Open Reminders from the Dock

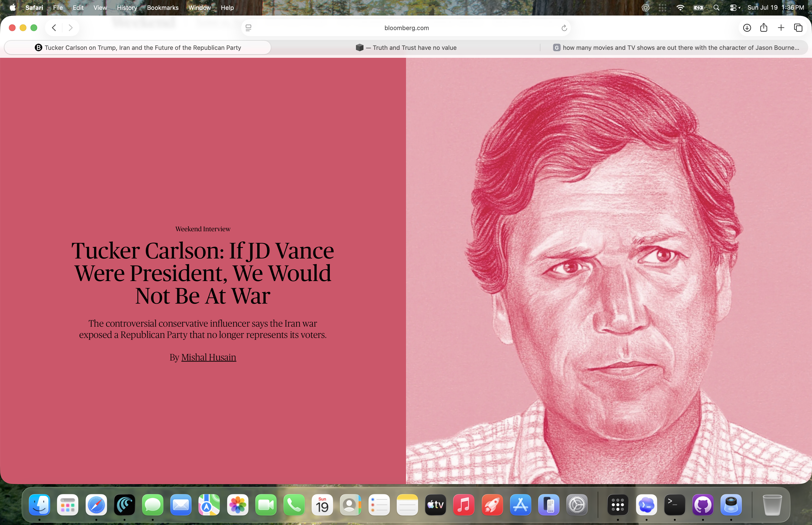point(379,505)
